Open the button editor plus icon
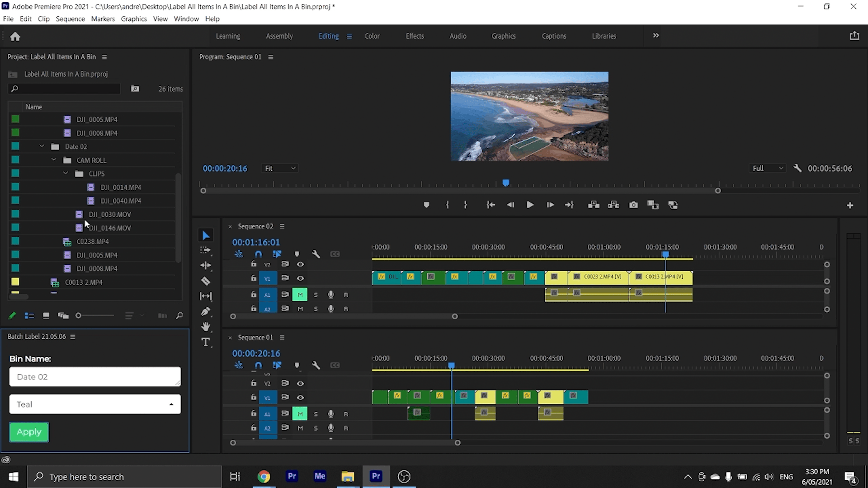868x488 pixels. [x=850, y=205]
